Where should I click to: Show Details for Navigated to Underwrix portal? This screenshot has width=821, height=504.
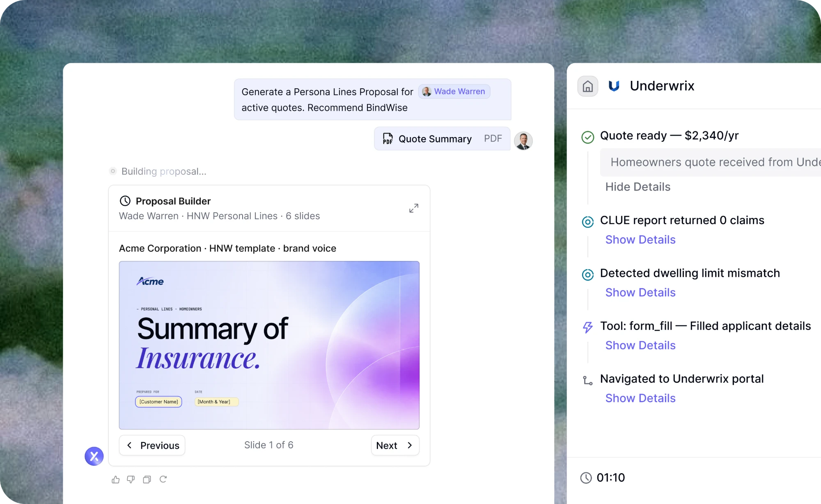click(x=640, y=398)
